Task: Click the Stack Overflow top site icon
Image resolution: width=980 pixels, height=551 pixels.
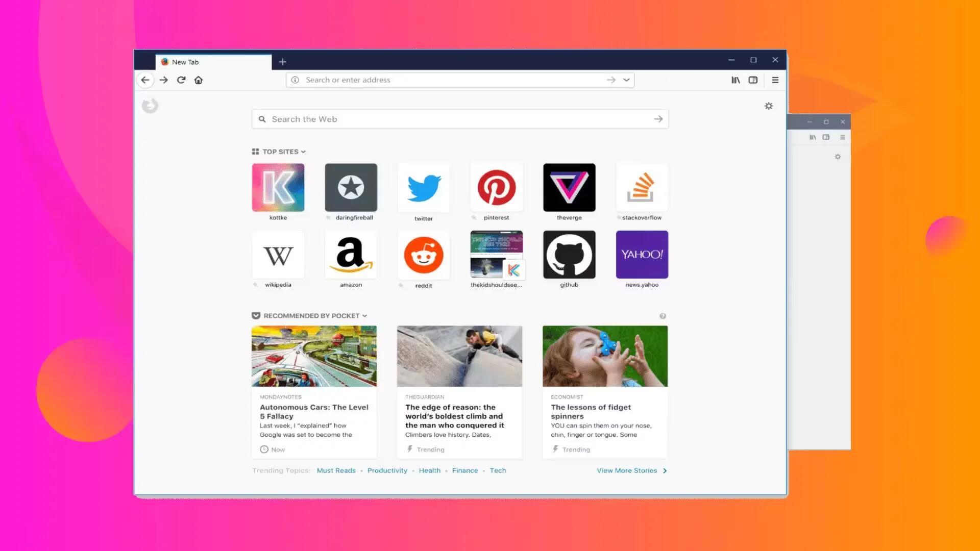Action: (x=642, y=187)
